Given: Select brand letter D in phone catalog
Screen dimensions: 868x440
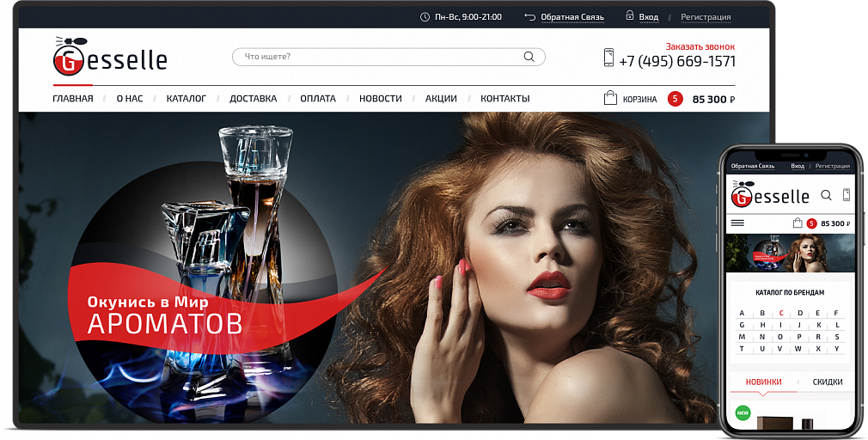Looking at the screenshot, I should pos(799,314).
